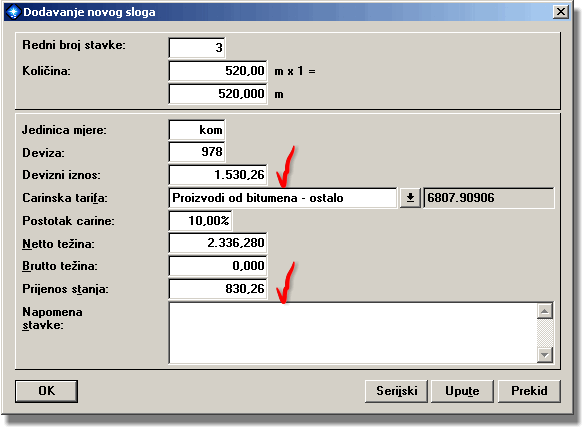Select the Netto težina field
This screenshot has height=431, width=587.
click(218, 243)
